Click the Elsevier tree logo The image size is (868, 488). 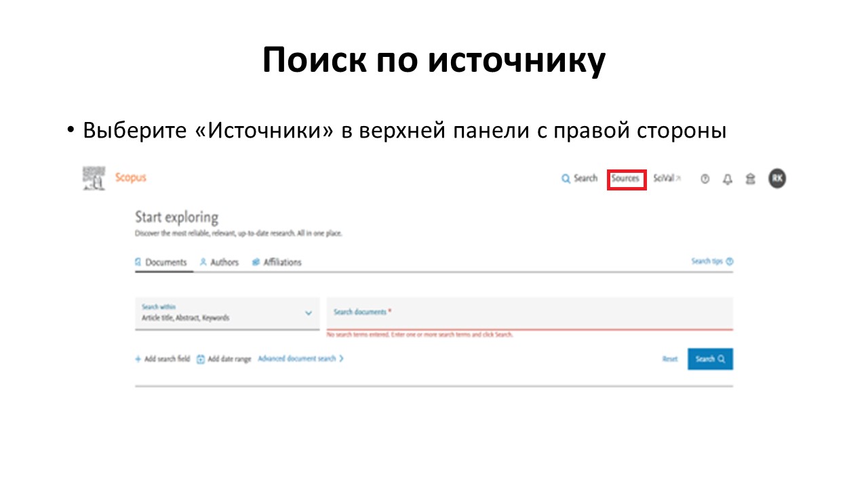tap(94, 178)
